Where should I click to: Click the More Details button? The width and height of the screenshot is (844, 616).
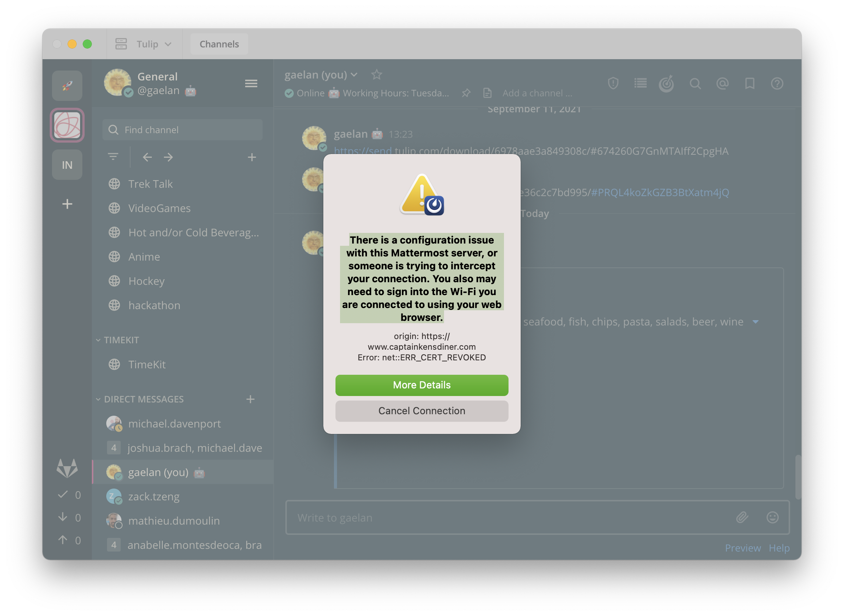422,385
